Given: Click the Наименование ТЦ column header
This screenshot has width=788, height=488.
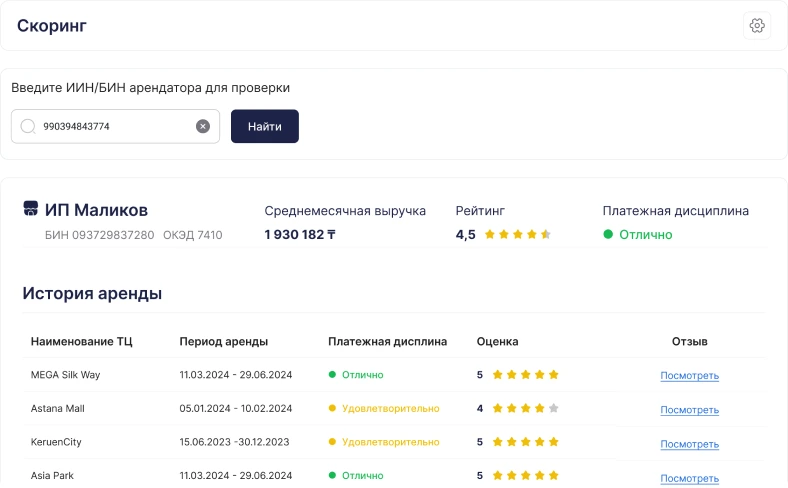Looking at the screenshot, I should coord(81,341).
